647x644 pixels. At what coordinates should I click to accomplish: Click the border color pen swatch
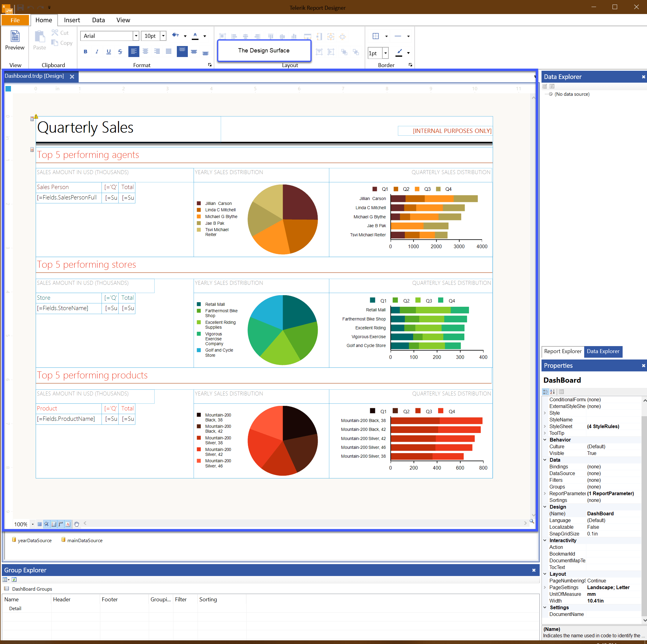pos(399,52)
